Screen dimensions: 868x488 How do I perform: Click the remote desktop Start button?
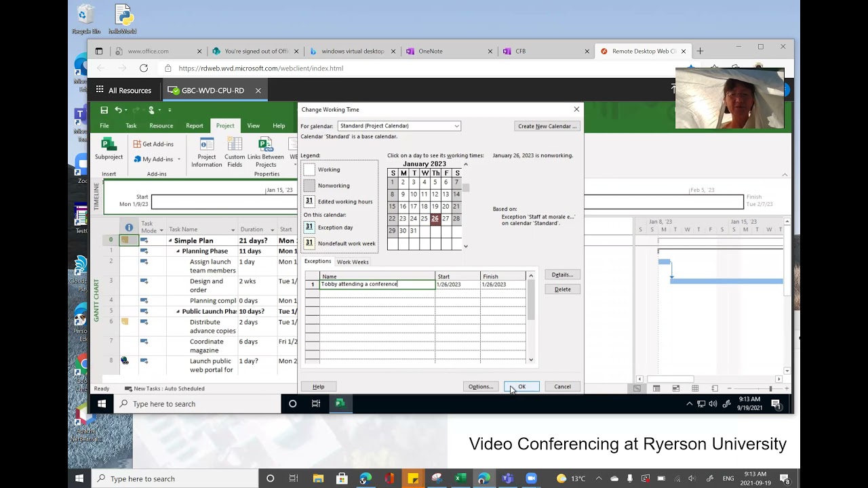[101, 403]
